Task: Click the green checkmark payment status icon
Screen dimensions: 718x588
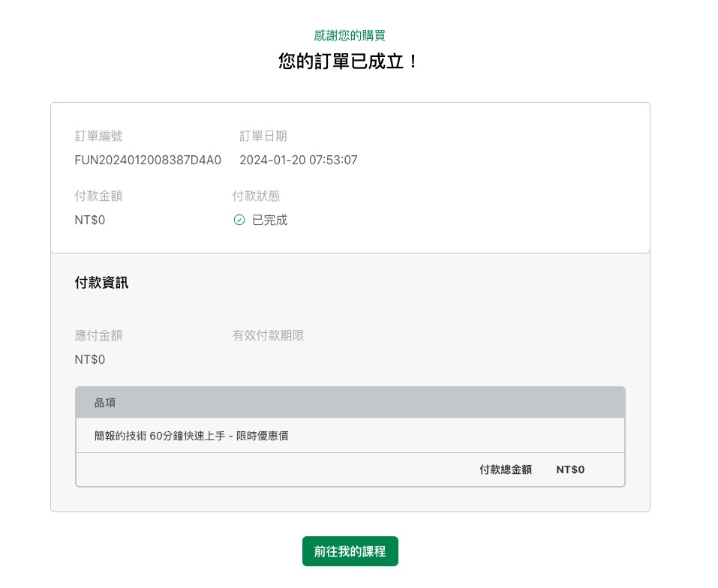Action: coord(239,220)
